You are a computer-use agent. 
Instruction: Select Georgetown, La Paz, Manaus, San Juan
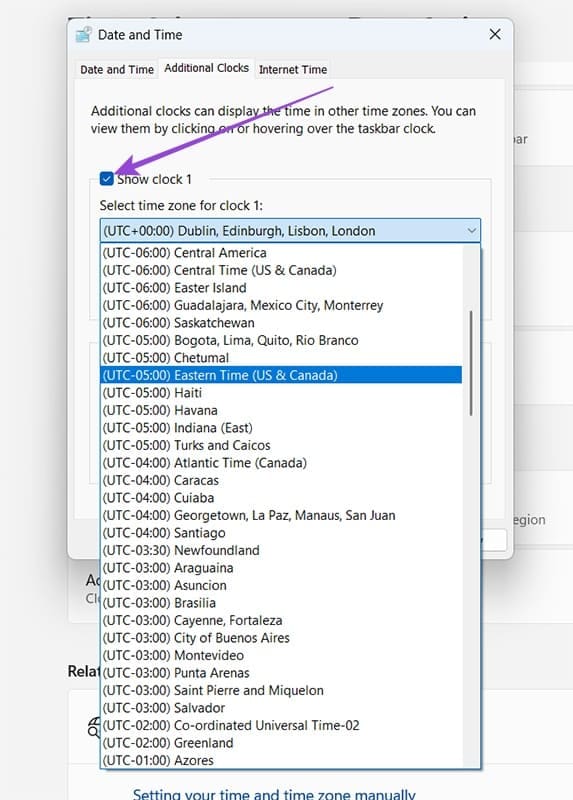(x=281, y=515)
